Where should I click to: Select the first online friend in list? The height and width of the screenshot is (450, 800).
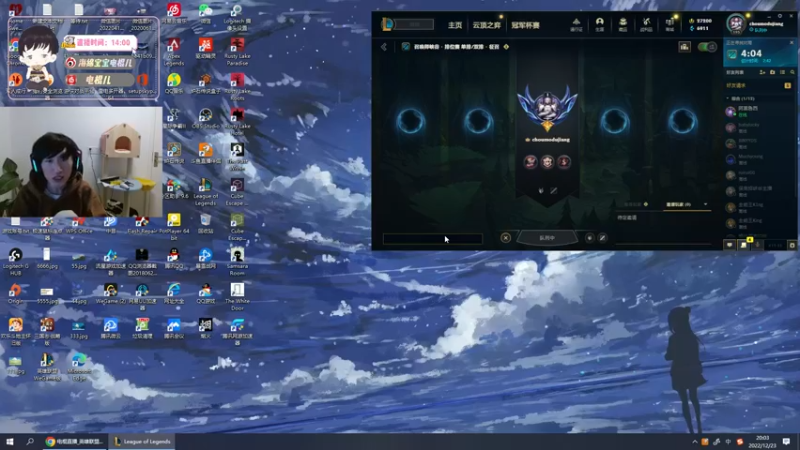point(759,111)
